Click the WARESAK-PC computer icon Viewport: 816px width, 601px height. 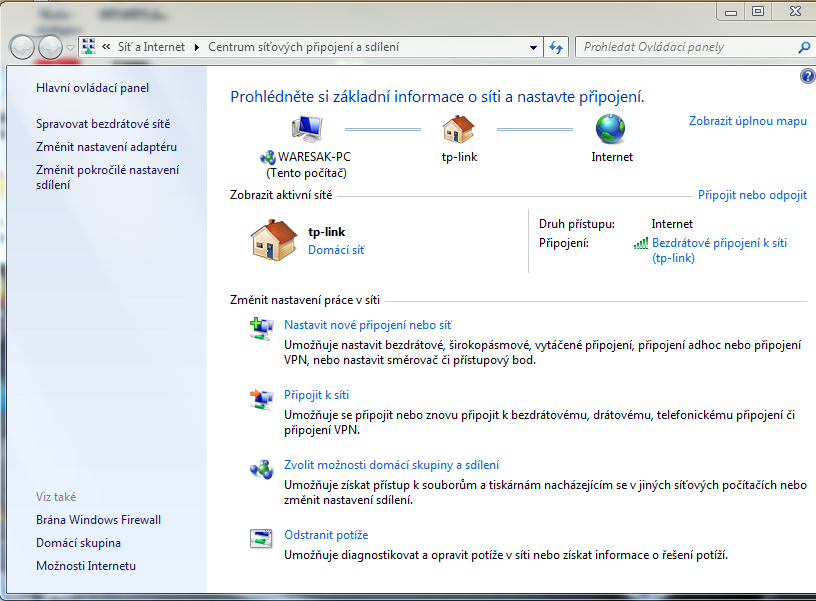pos(307,129)
